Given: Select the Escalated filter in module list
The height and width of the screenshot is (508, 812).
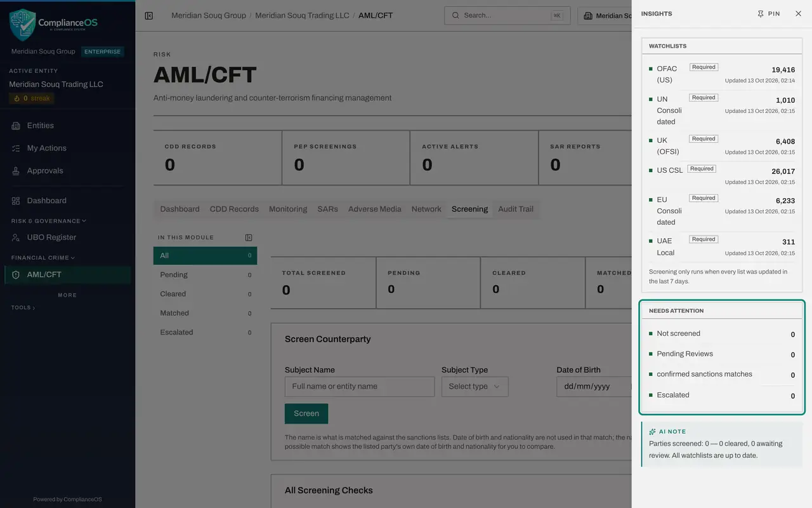Looking at the screenshot, I should coord(205,332).
